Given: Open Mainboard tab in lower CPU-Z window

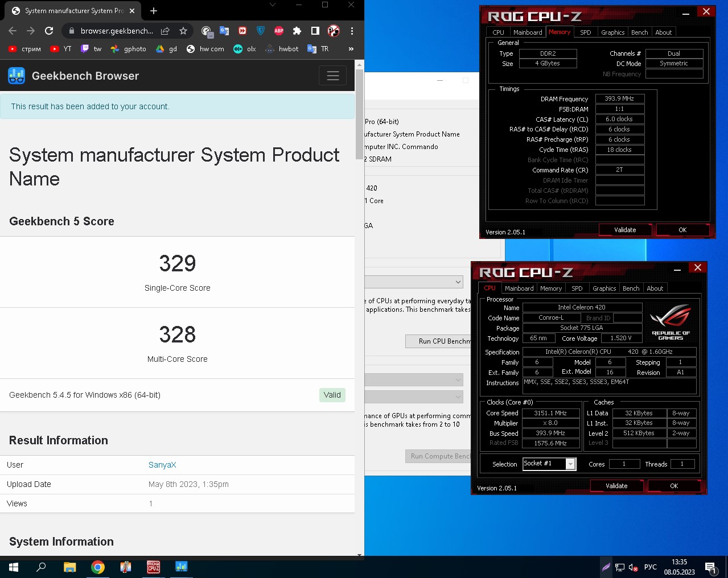Looking at the screenshot, I should click(519, 288).
